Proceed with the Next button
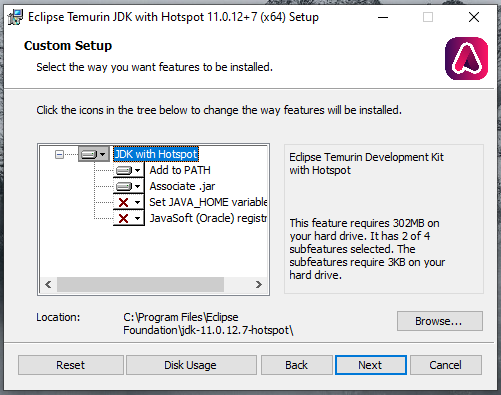This screenshot has height=395, width=501. 371,365
